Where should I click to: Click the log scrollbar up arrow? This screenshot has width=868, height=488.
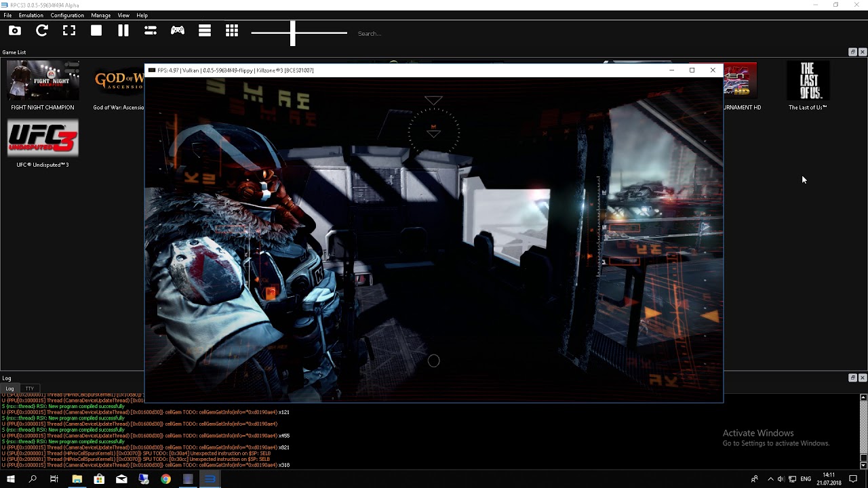click(x=863, y=397)
